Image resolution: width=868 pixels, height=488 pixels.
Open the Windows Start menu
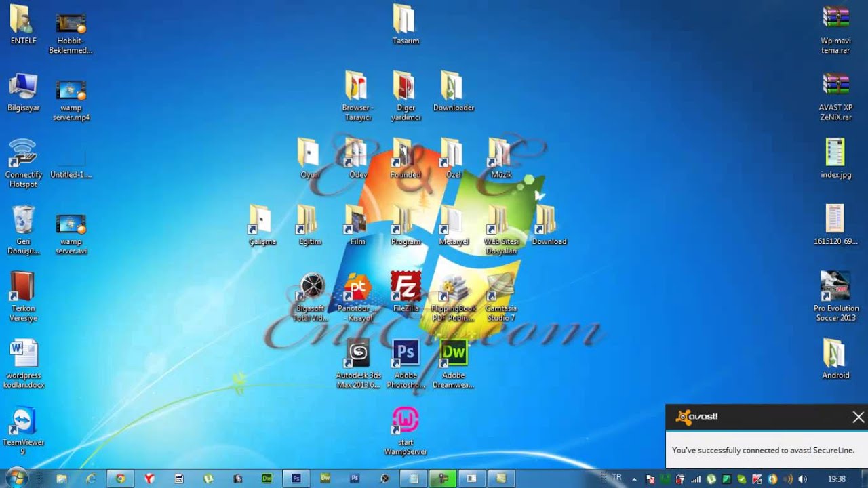tap(16, 478)
